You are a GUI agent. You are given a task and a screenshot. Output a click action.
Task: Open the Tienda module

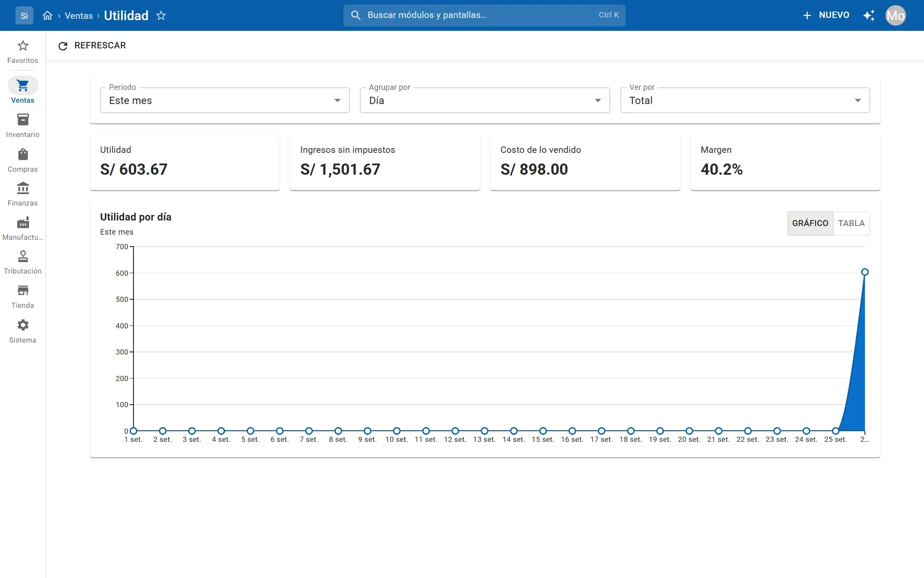point(23,296)
